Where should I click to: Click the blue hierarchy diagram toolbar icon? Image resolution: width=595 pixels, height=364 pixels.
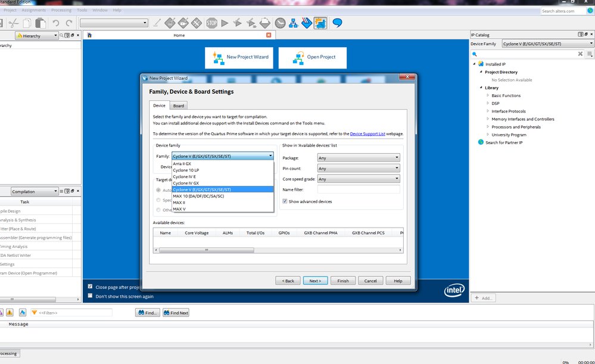[294, 23]
